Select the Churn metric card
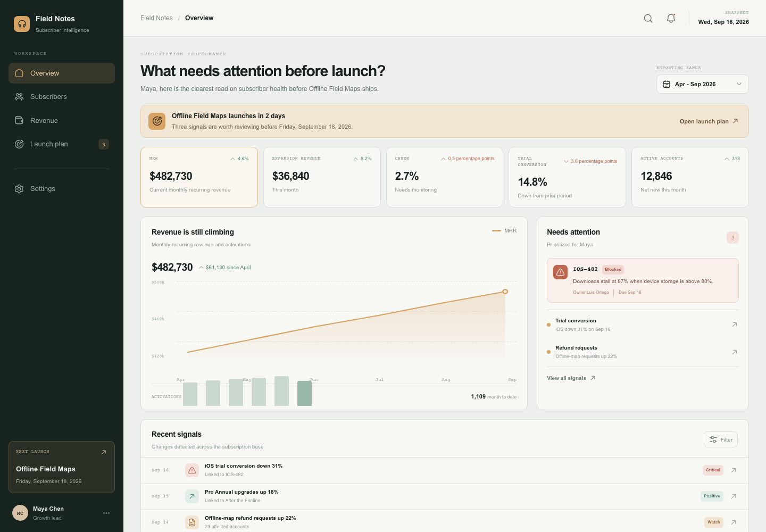The height and width of the screenshot is (532, 766). point(445,177)
